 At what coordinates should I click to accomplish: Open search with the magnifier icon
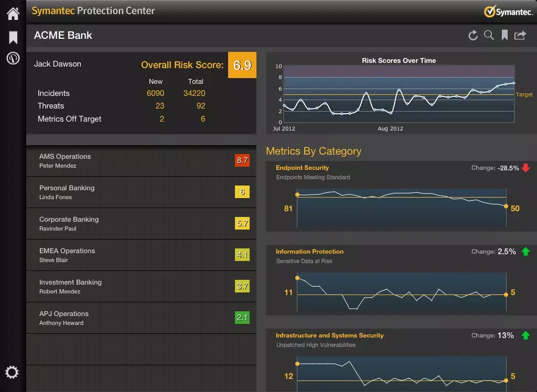tap(489, 35)
